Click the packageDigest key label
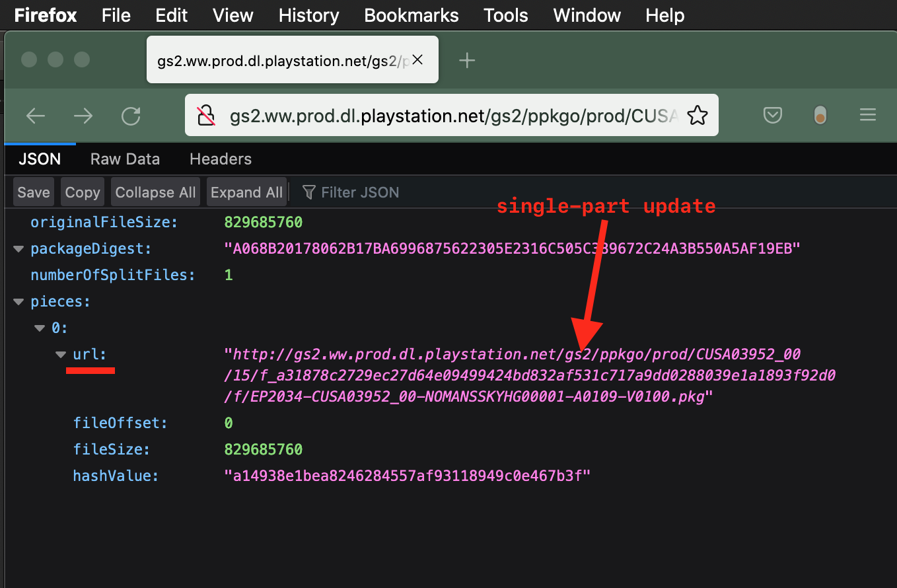The image size is (897, 588). (x=91, y=249)
